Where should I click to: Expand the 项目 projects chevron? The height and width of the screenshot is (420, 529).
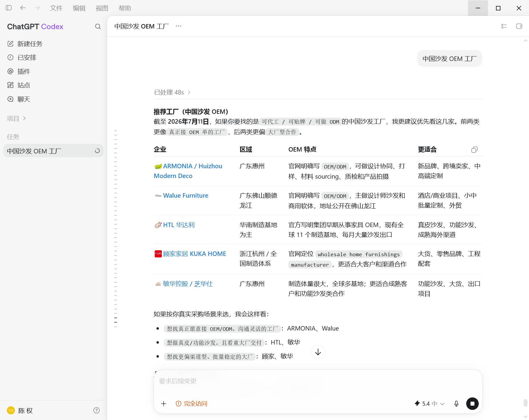pos(24,118)
